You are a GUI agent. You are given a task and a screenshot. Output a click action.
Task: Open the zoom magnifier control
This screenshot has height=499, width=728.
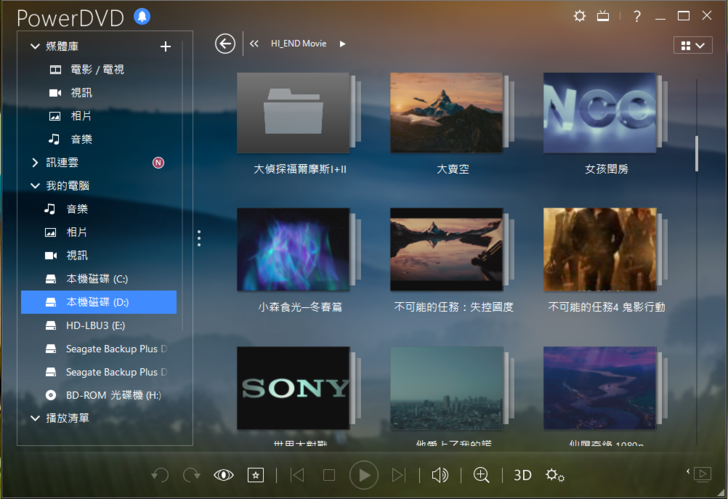481,475
